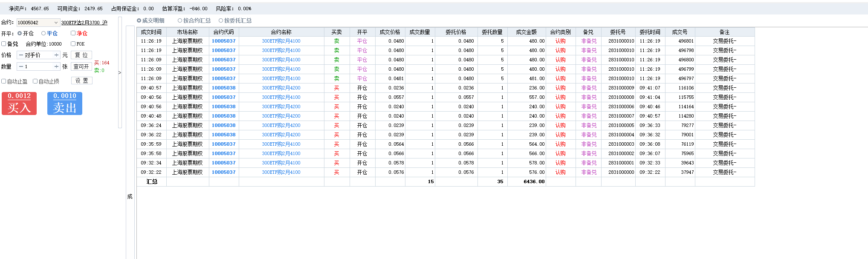The image size is (868, 259).
Task: Click the plus icon in the 价格 field
Action: 56,55
